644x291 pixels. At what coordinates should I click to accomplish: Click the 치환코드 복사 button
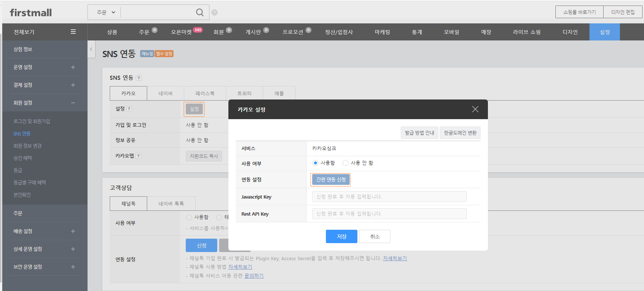204,156
